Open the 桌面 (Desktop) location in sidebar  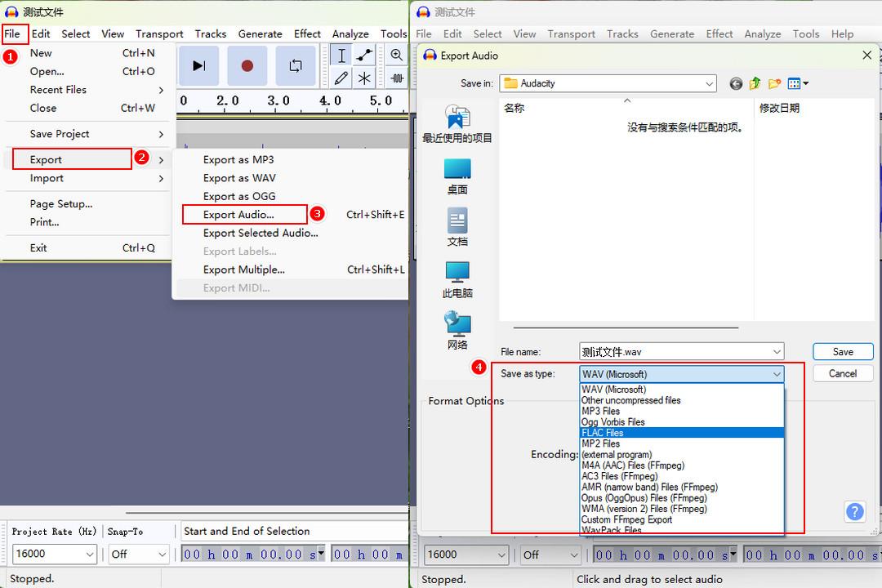point(457,176)
